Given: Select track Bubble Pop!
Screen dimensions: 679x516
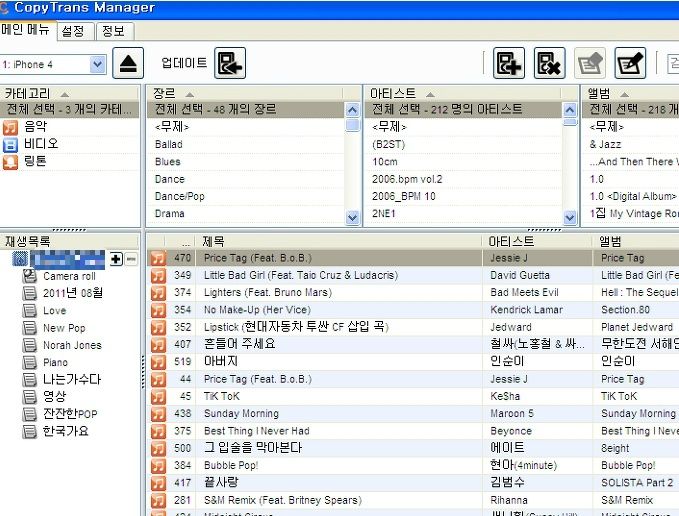Looking at the screenshot, I should [231, 466].
